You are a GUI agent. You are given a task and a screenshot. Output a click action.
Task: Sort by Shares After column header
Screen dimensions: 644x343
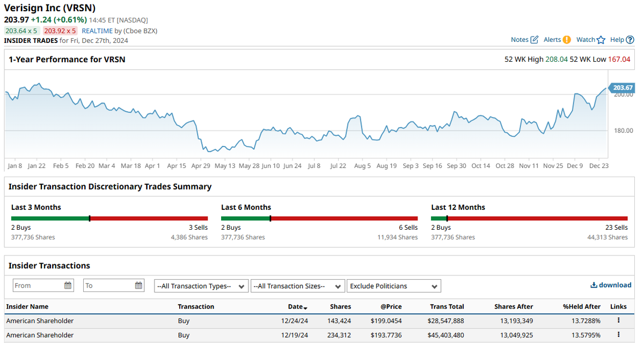click(x=514, y=306)
